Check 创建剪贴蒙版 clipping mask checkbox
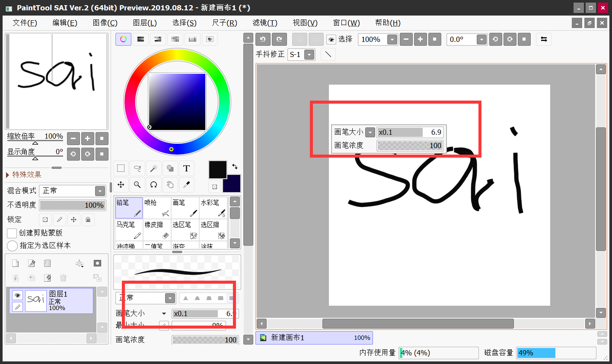Viewport: 612px width, 364px height. coord(12,233)
